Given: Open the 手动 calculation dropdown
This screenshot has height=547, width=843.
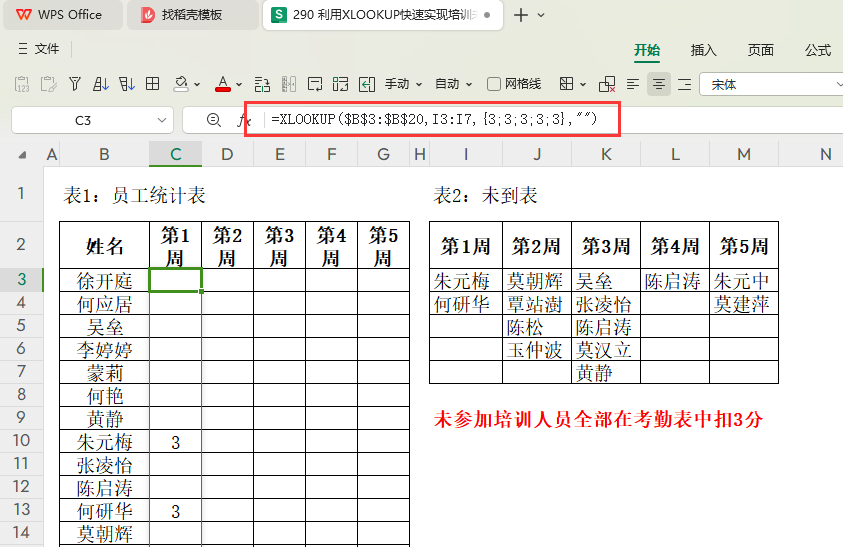Looking at the screenshot, I should click(403, 84).
